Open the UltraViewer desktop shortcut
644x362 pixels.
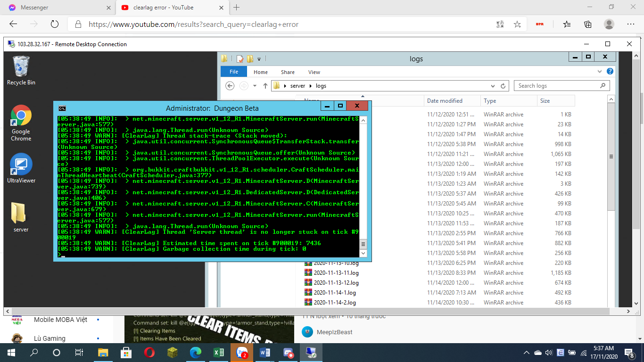click(21, 168)
